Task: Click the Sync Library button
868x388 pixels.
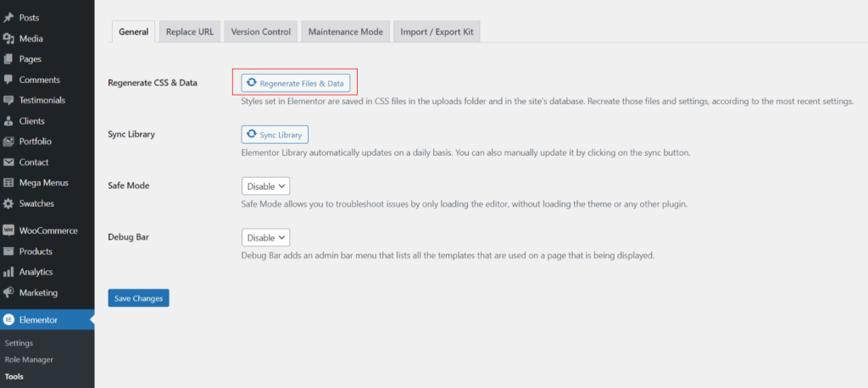Action: tap(275, 135)
